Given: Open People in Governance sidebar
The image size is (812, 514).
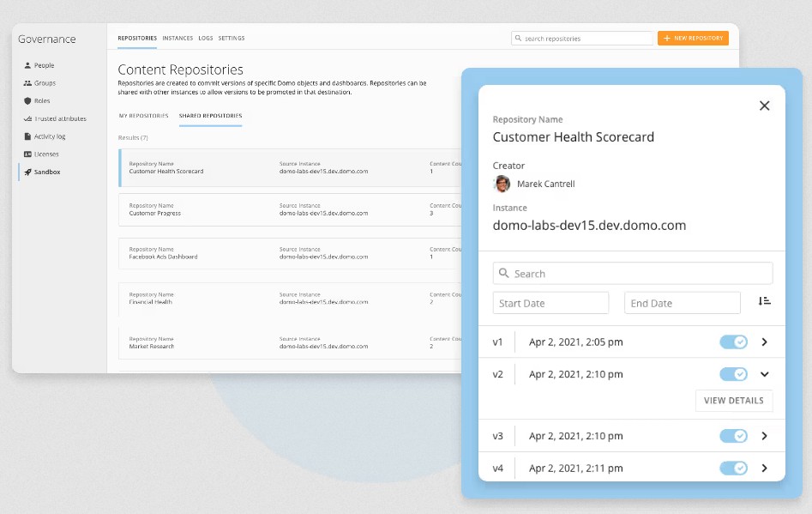Looking at the screenshot, I should coord(39,65).
